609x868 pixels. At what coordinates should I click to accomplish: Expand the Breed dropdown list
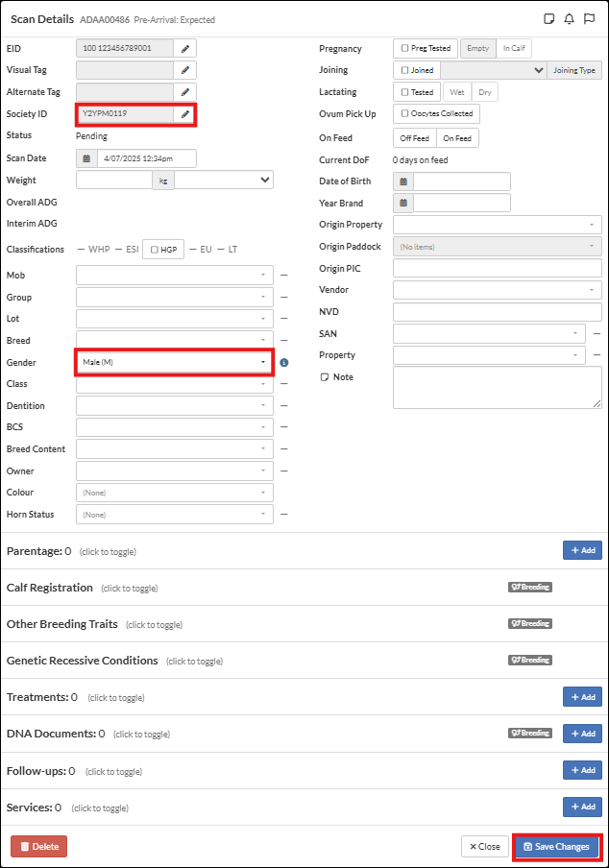point(174,340)
